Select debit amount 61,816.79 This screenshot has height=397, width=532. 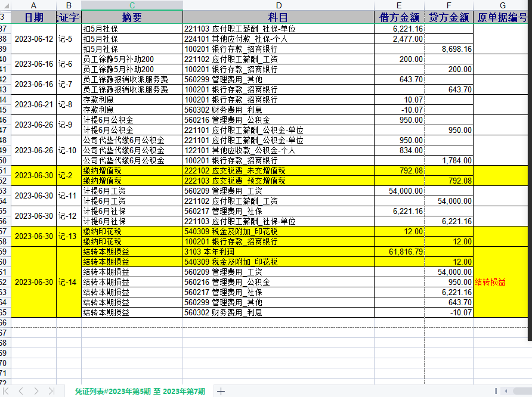[399, 252]
